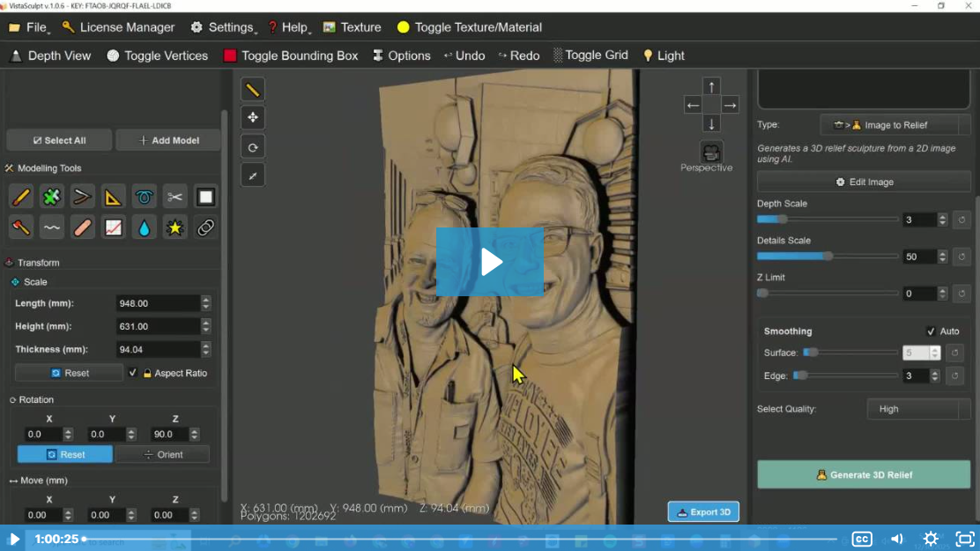Image resolution: width=980 pixels, height=551 pixels.
Task: Select the green puzzle piece tool
Action: pos(52,197)
